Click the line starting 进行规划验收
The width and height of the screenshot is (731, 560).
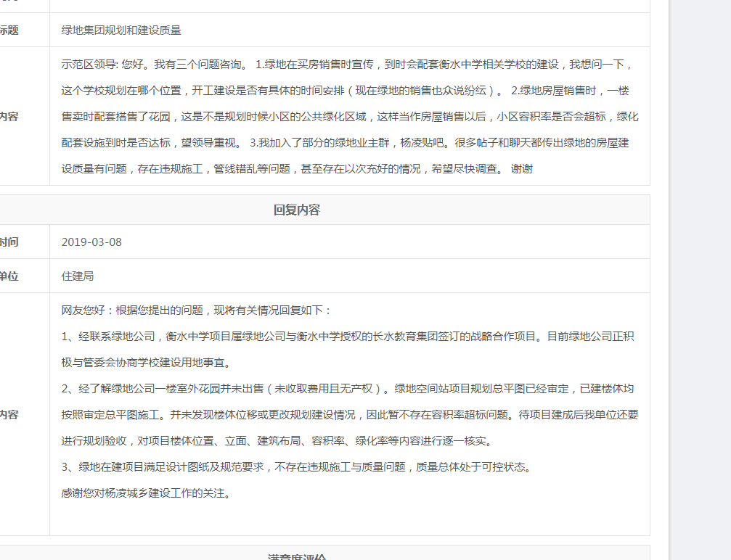[x=277, y=441]
